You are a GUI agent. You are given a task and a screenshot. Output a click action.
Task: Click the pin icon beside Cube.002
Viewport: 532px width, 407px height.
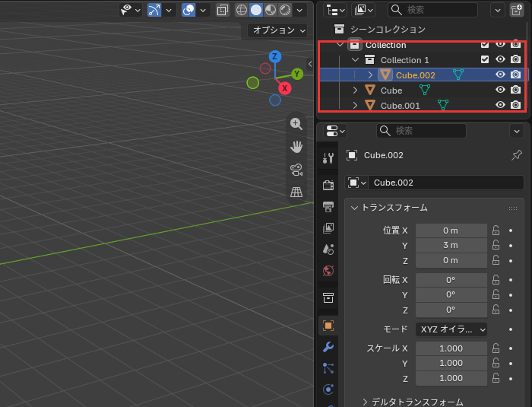click(x=516, y=155)
